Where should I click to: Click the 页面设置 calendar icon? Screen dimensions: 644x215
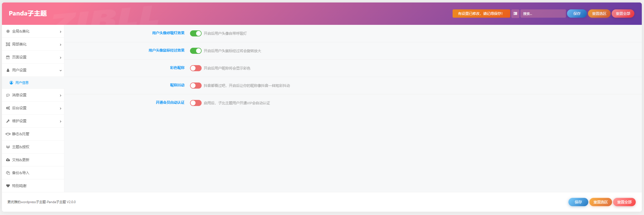[8, 57]
